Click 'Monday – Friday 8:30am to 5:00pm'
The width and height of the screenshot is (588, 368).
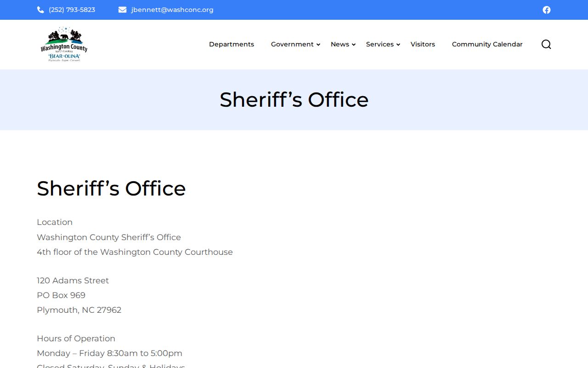click(109, 353)
